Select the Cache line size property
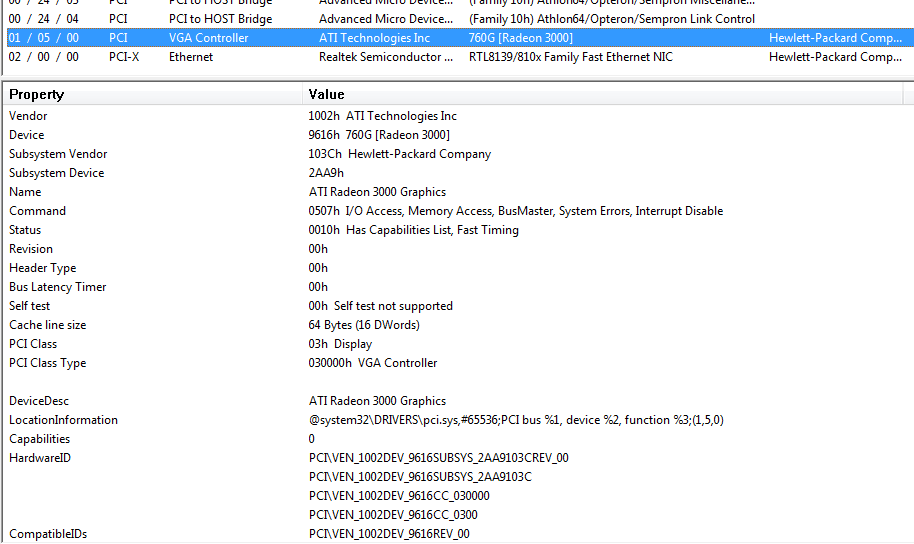The height and width of the screenshot is (544, 914). pos(48,325)
